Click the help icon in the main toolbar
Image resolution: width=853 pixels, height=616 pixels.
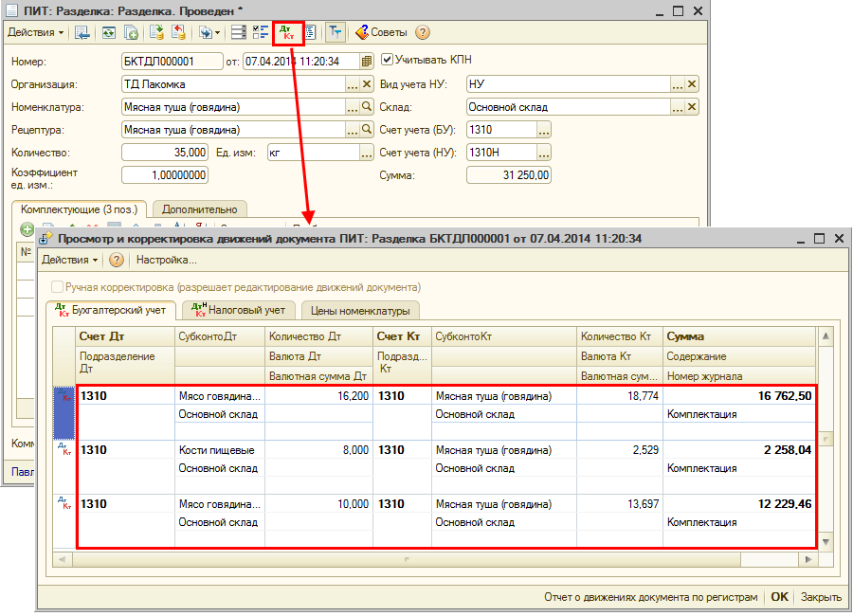(423, 32)
